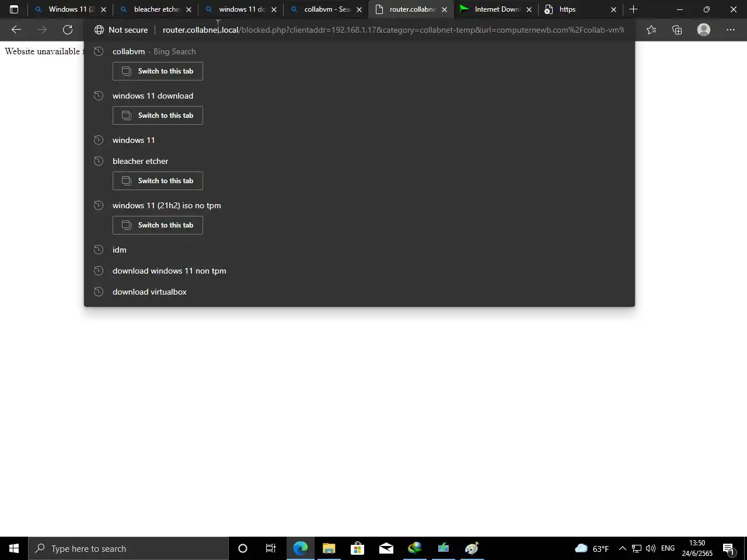Open Settings and more ellipsis menu
This screenshot has height=560, width=747.
click(x=731, y=30)
